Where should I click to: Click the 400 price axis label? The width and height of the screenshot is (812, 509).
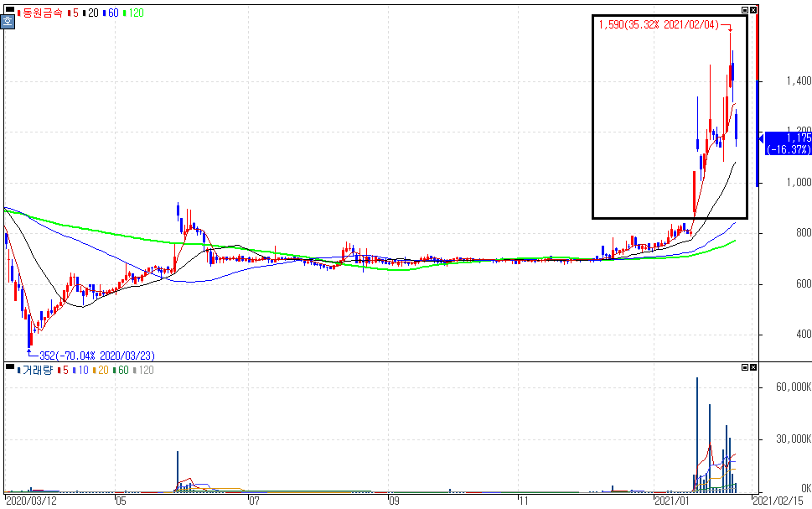(x=804, y=335)
